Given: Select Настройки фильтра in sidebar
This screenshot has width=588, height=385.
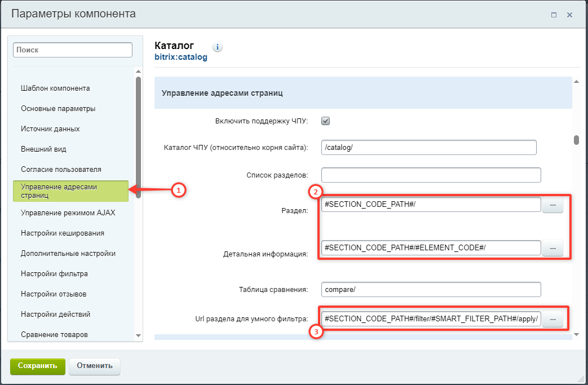Looking at the screenshot, I should coord(54,273).
